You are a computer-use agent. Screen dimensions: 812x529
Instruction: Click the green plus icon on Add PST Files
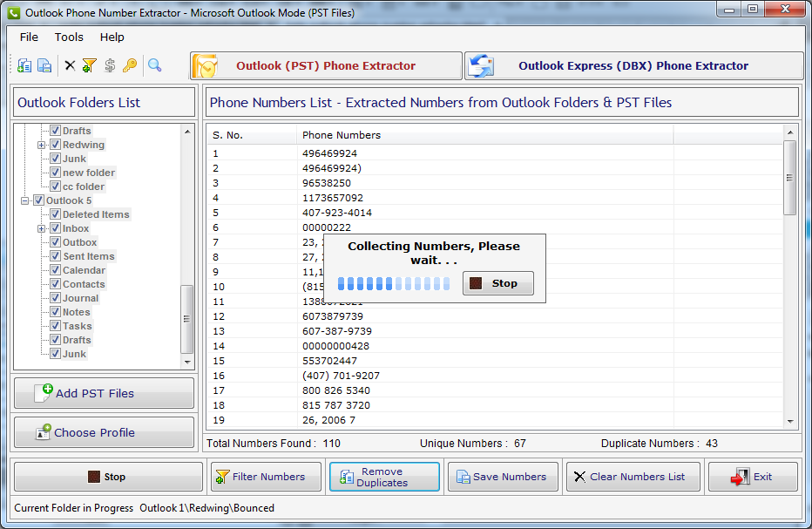pyautogui.click(x=48, y=389)
